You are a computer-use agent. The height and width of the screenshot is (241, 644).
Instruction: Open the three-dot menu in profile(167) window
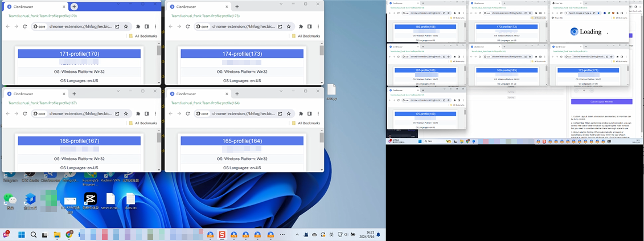point(155,113)
